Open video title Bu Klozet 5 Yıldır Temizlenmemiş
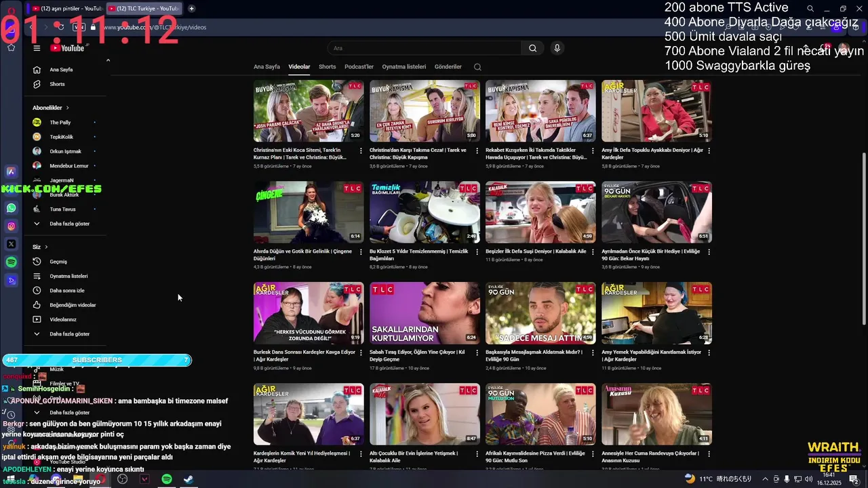868x488 pixels. click(x=419, y=255)
